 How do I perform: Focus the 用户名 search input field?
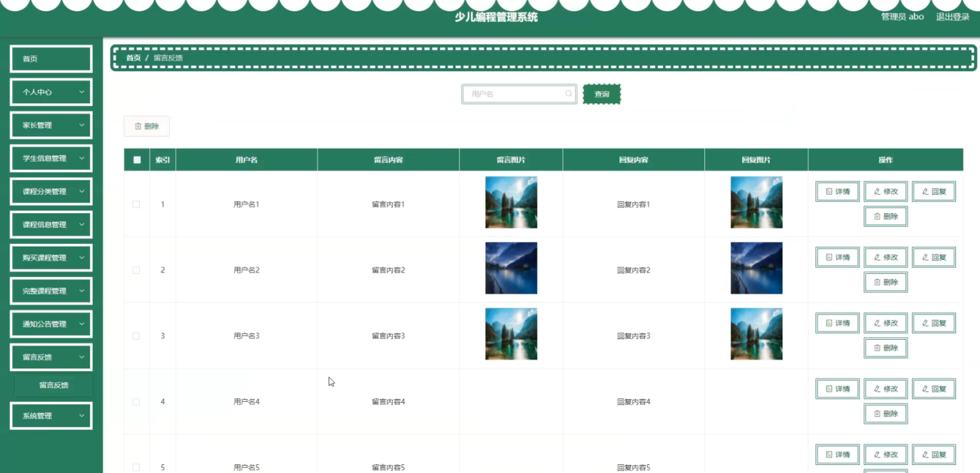pyautogui.click(x=519, y=94)
